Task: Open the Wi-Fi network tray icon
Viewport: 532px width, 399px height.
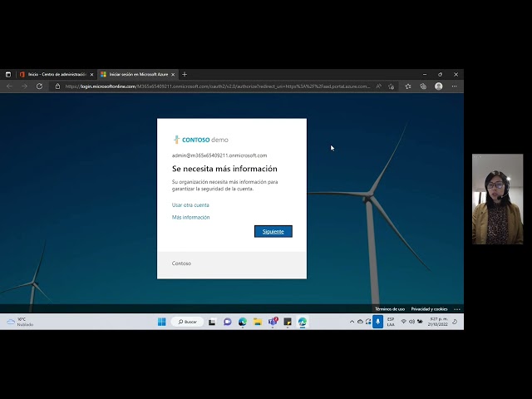Action: tap(403, 322)
